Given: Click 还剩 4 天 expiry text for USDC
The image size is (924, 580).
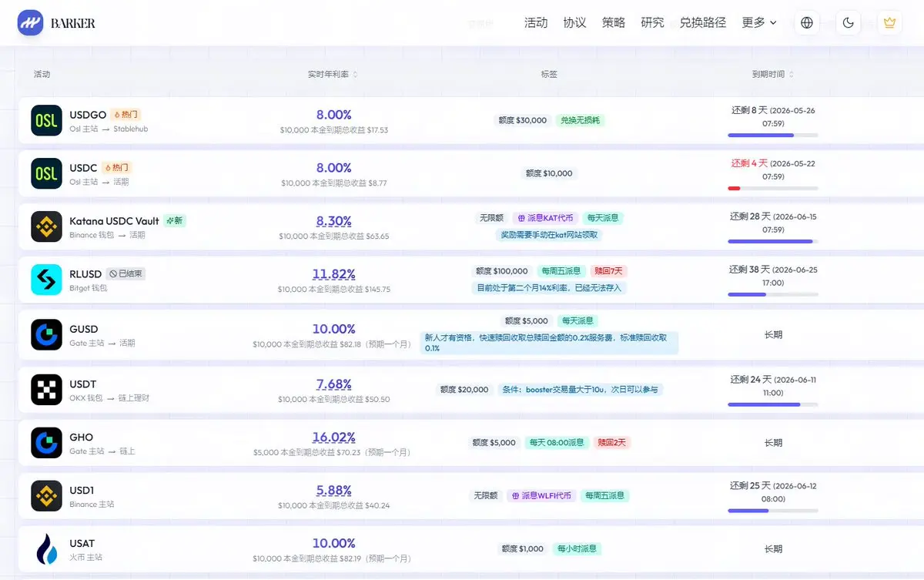Looking at the screenshot, I should point(749,163).
